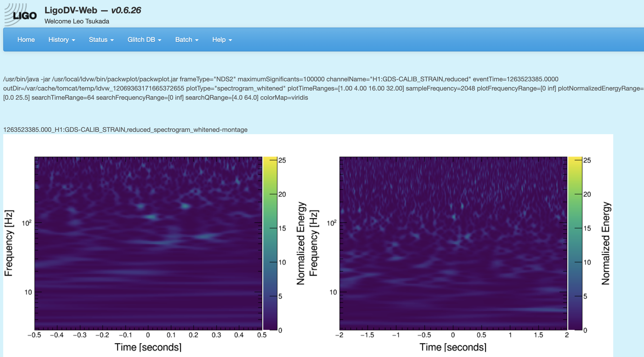The height and width of the screenshot is (357, 644).
Task: Click the '−0.3' time tick on left plot
Action: (x=80, y=335)
